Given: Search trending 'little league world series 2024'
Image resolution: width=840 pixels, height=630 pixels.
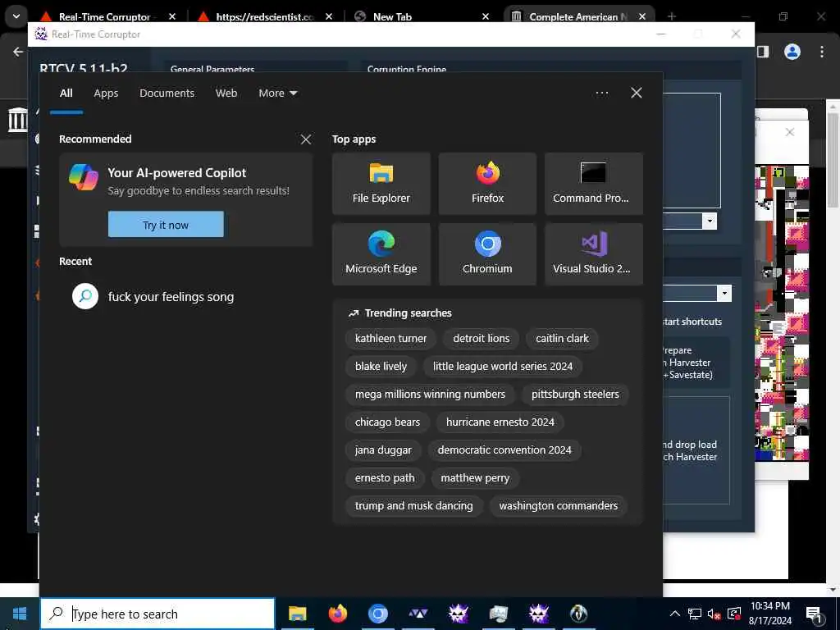Looking at the screenshot, I should coord(503,367).
